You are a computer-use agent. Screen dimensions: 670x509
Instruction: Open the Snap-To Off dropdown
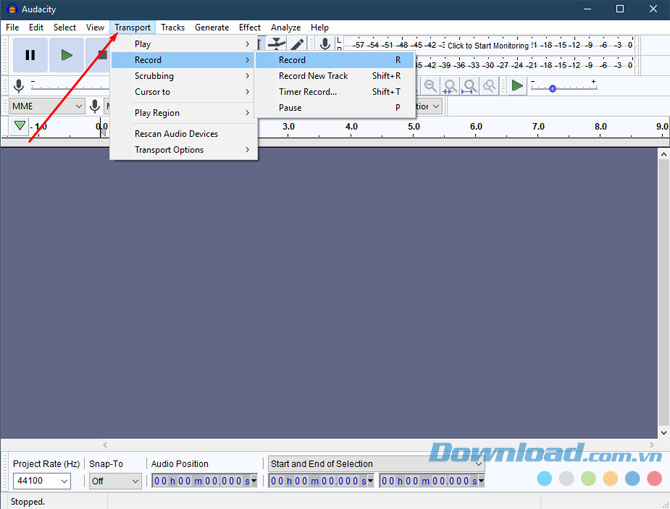tap(115, 481)
